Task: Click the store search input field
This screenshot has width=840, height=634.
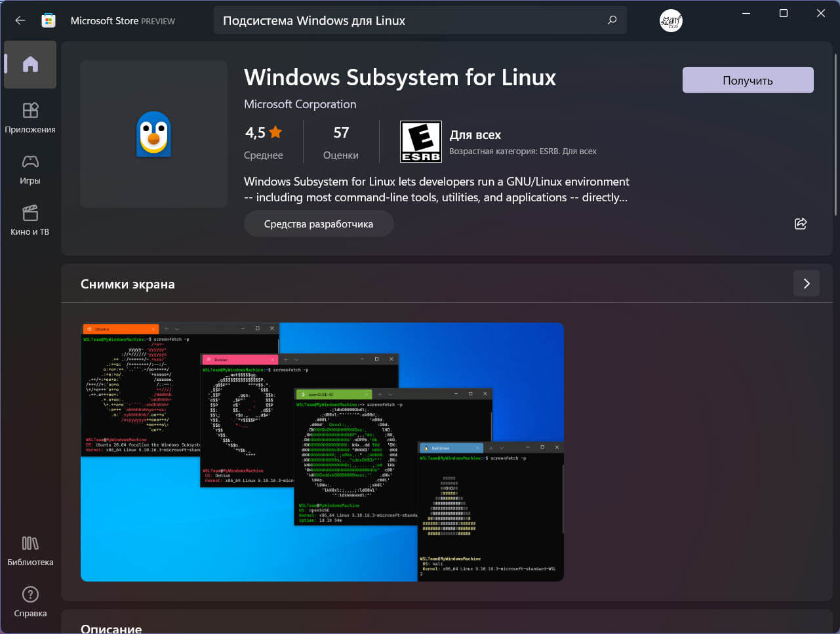Action: tap(420, 20)
